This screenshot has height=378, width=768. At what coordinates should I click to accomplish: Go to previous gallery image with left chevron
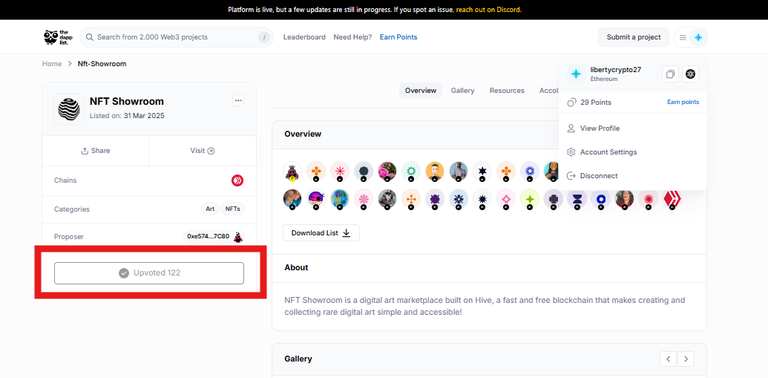(x=668, y=359)
